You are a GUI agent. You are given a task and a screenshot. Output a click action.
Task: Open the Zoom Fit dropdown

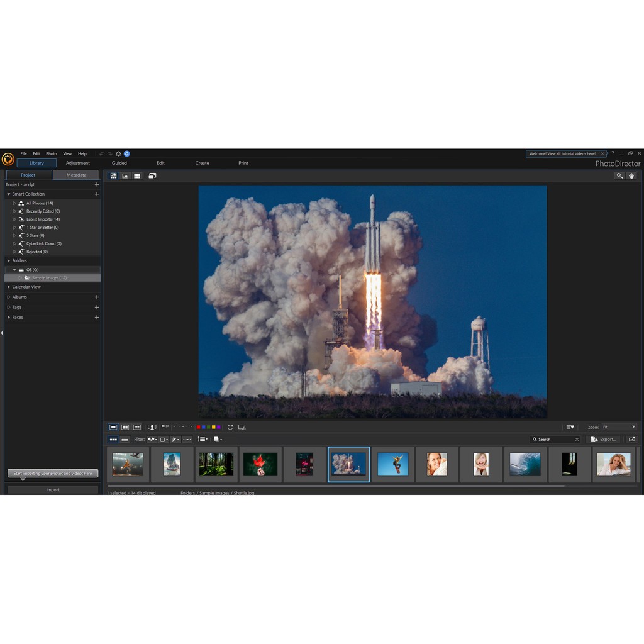[619, 427]
